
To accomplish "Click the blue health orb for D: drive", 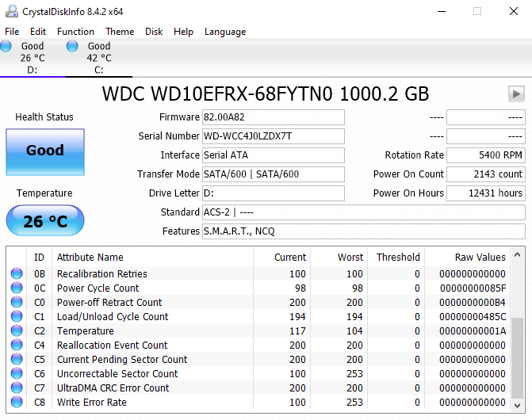I will pos(6,46).
